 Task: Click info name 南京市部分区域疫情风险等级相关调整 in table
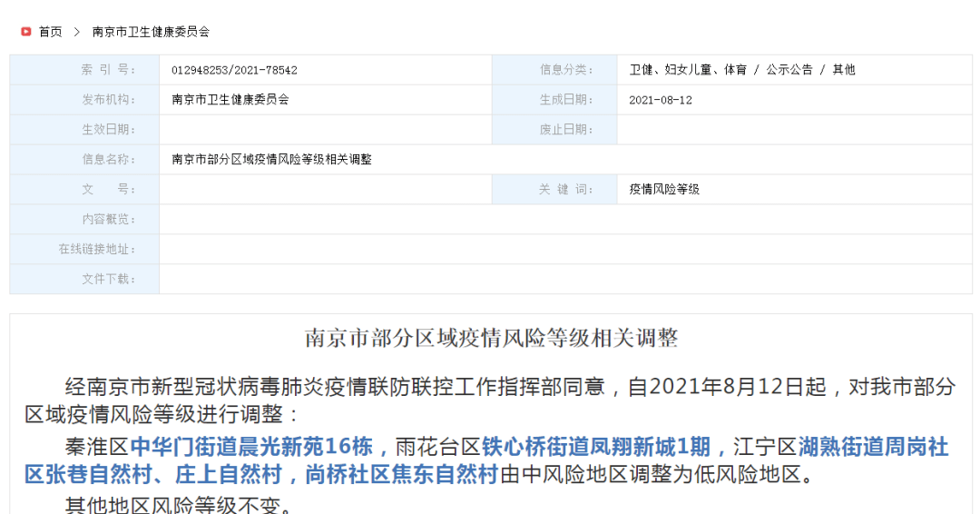(272, 160)
